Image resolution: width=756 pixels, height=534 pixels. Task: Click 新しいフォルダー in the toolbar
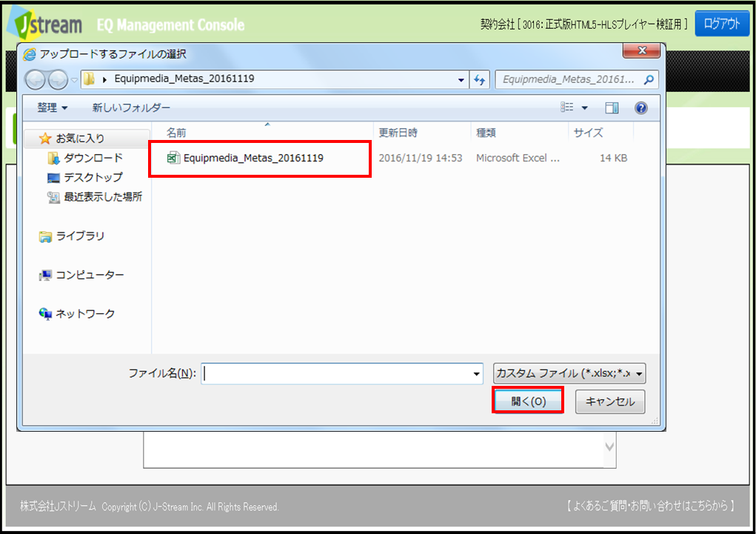[x=131, y=108]
